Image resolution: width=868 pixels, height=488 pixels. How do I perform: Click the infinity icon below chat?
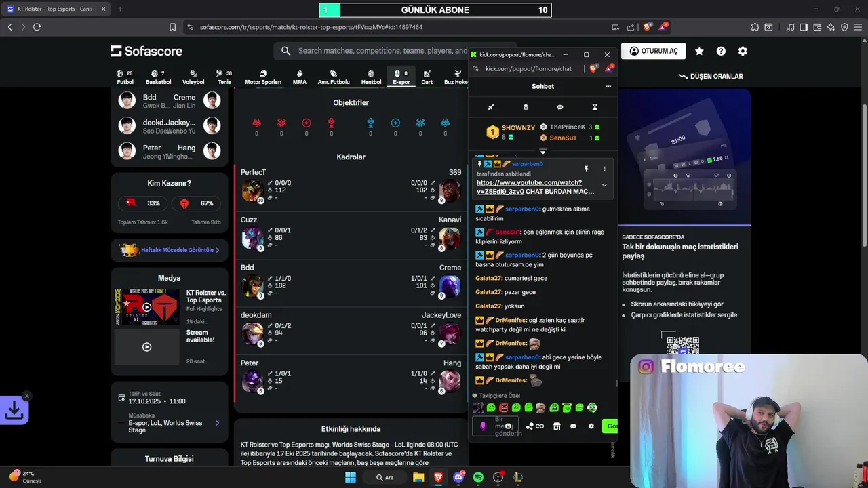pos(540,426)
